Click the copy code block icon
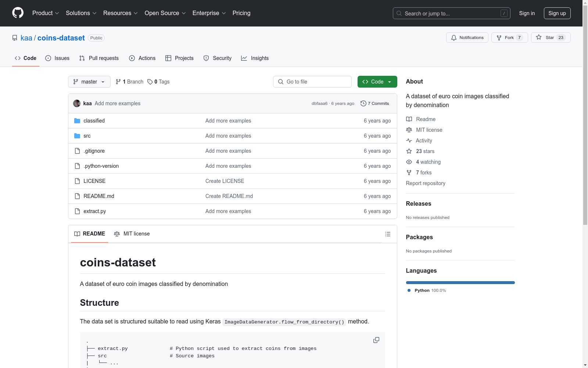This screenshot has width=588, height=368. point(376,340)
